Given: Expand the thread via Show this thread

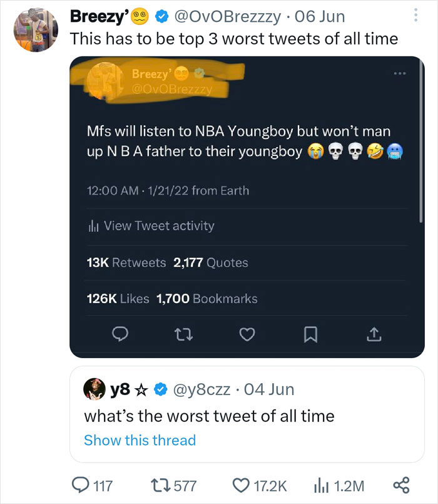Looking at the screenshot, I should pos(140,440).
